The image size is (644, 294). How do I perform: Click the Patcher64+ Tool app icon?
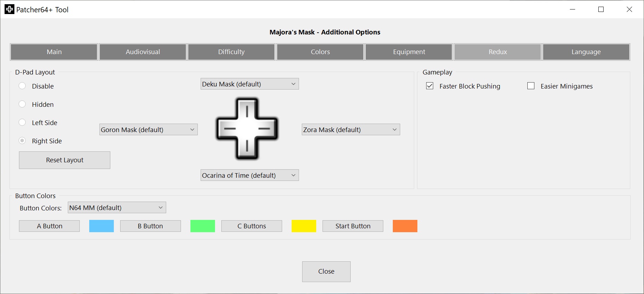coord(9,9)
